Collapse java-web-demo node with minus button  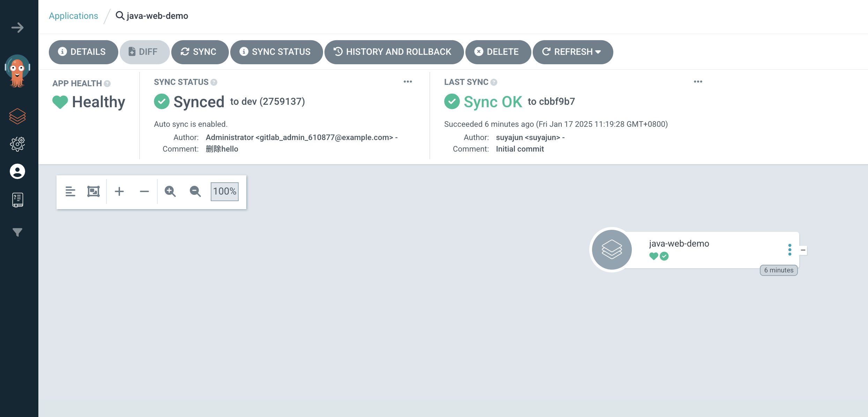[803, 250]
